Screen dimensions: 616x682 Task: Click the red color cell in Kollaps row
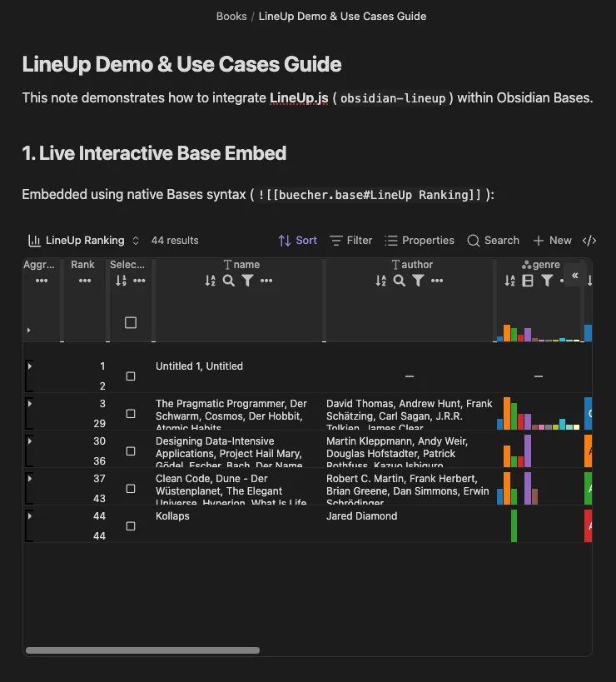589,525
